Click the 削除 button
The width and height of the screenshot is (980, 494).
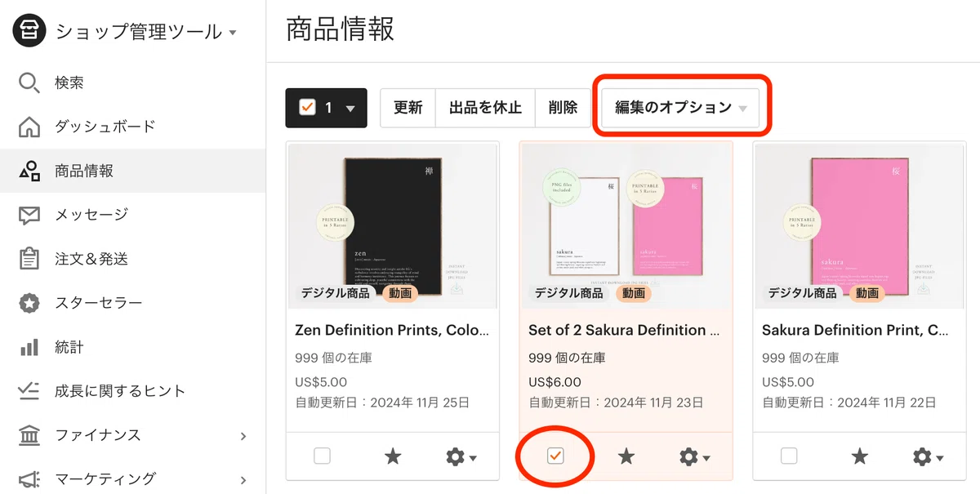[x=563, y=108]
